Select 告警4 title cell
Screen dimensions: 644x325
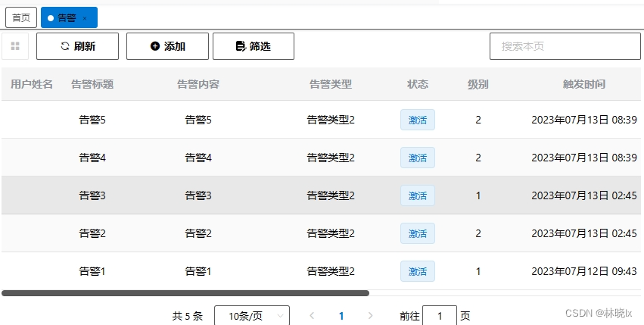(x=92, y=158)
